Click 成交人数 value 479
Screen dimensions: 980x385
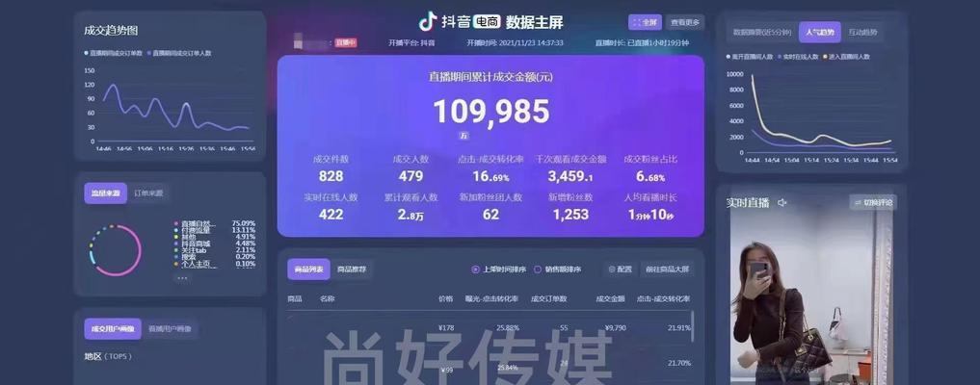[x=411, y=176]
